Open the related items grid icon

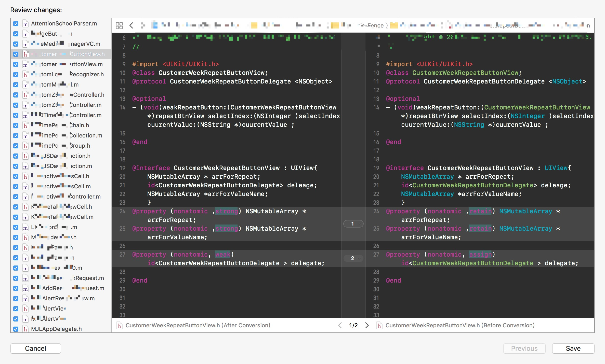(x=119, y=25)
